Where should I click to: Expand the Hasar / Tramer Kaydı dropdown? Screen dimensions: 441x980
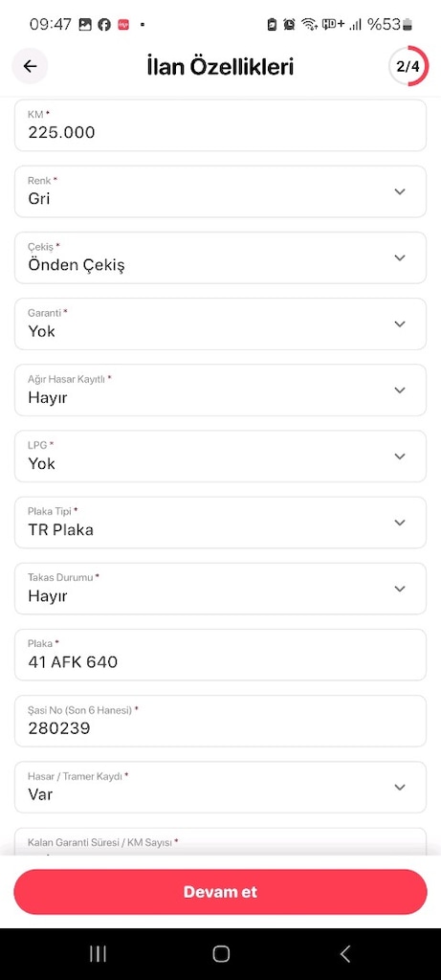click(220, 788)
